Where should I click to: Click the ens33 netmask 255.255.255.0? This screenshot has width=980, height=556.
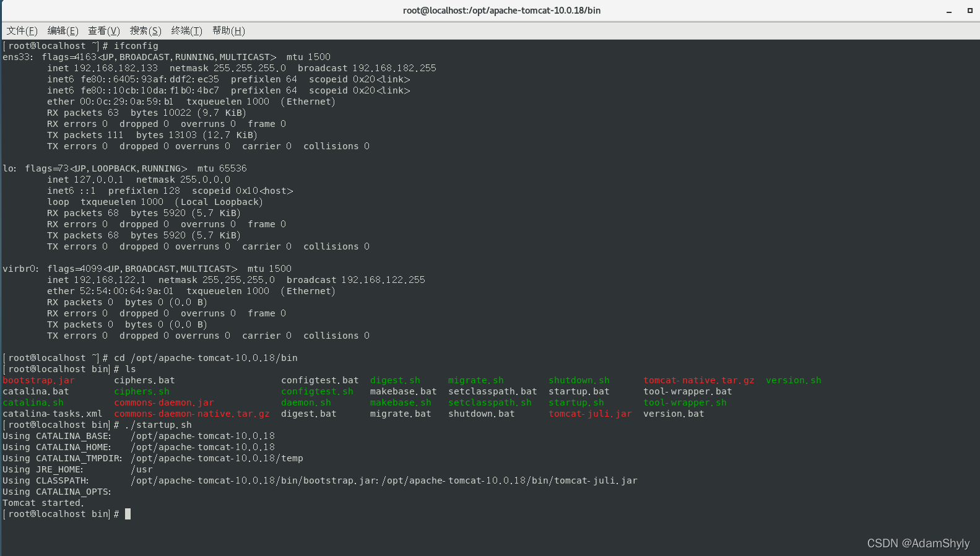(250, 68)
